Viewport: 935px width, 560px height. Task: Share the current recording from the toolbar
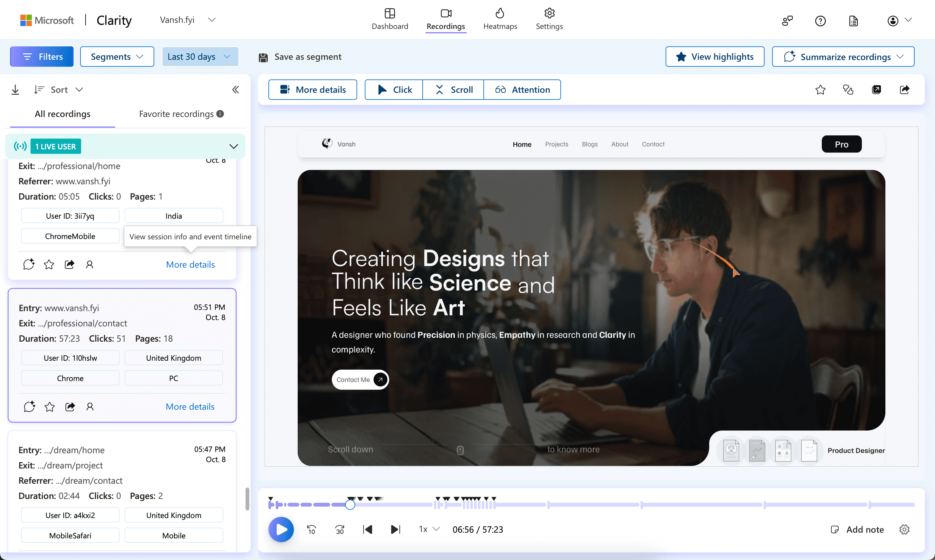(904, 90)
